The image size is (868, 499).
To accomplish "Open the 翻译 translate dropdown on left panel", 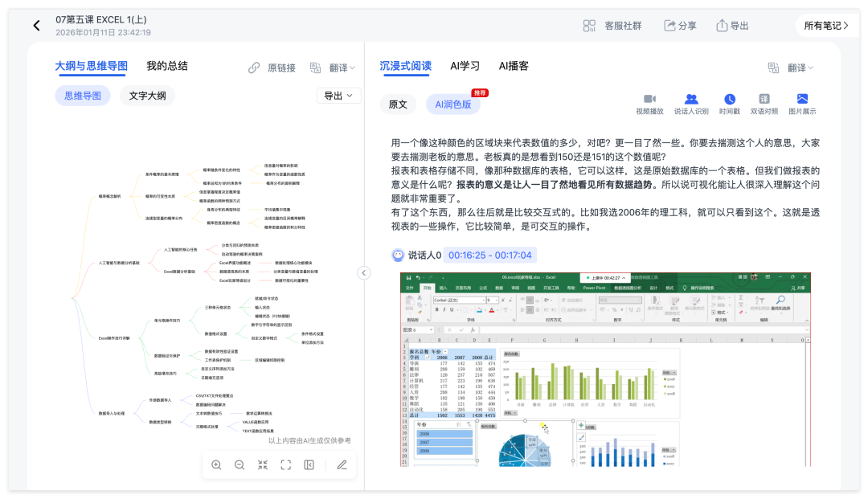I will coord(341,67).
